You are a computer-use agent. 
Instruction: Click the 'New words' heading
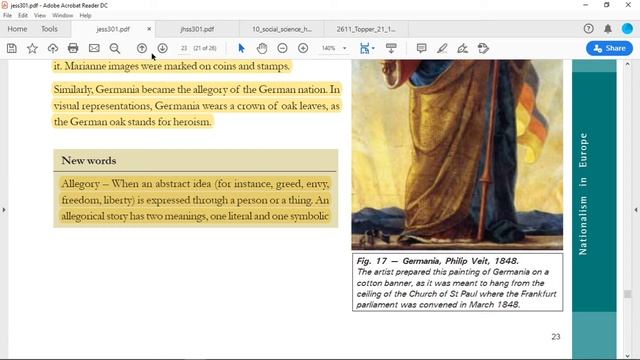[89, 161]
